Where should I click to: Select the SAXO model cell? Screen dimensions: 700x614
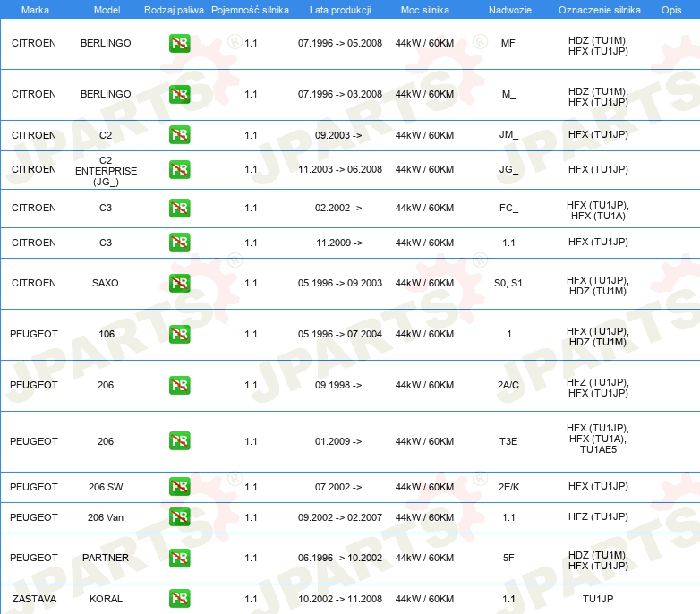[106, 283]
